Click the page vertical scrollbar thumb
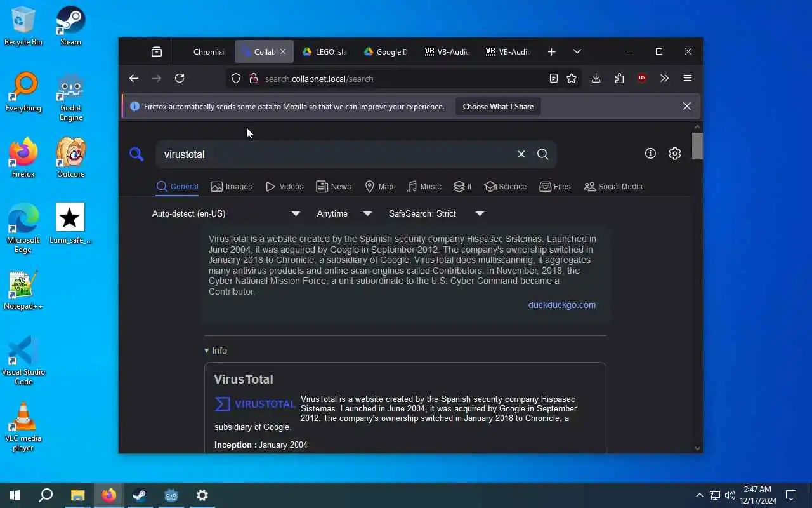Screen dimensions: 812x508 point(697,147)
